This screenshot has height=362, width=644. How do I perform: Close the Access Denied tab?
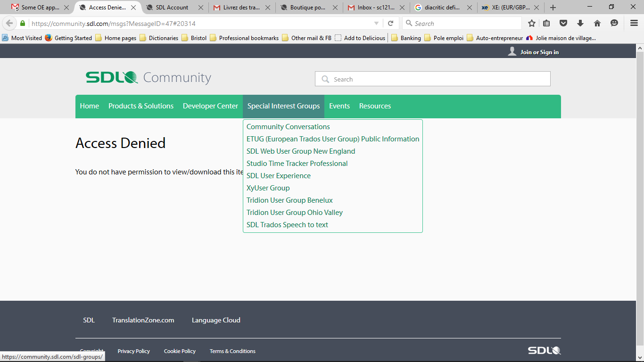(133, 8)
